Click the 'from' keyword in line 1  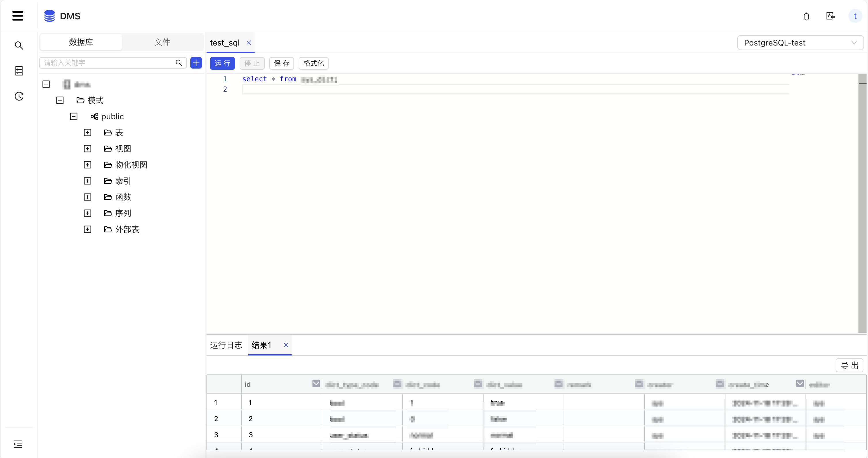click(288, 79)
